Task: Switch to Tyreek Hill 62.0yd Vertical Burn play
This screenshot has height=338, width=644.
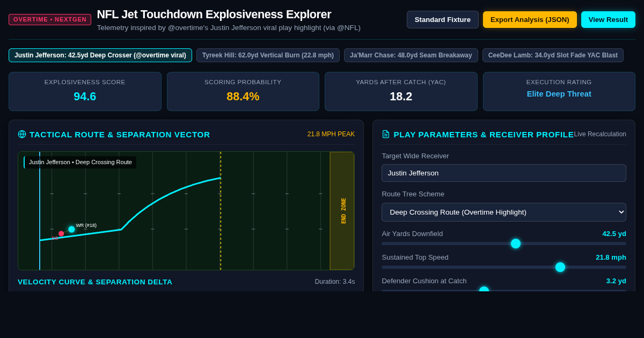Action: (268, 55)
